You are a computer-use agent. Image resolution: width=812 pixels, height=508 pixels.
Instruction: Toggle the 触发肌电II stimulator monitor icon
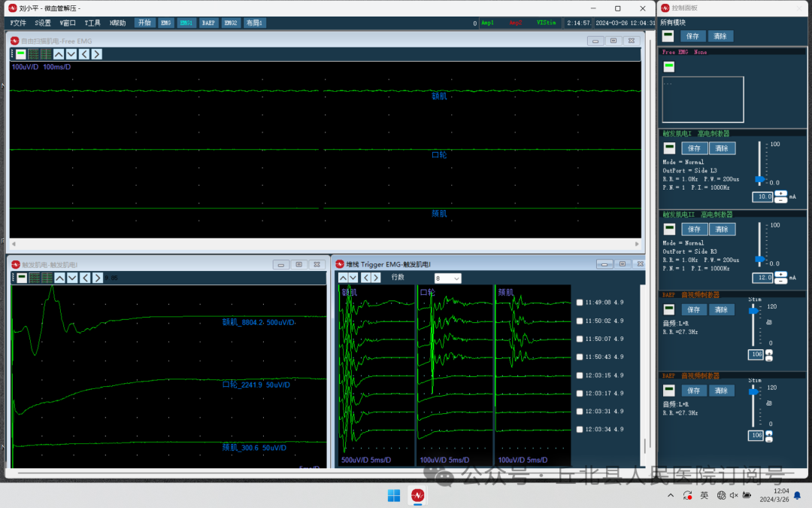pos(670,229)
